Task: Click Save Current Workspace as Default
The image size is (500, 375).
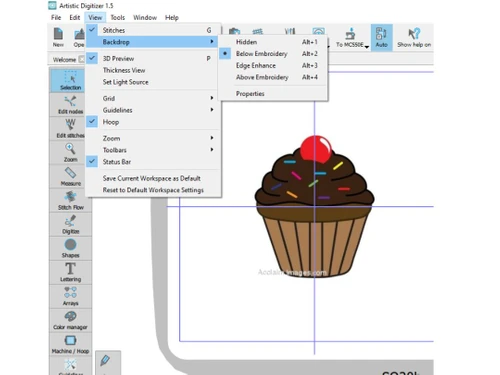Action: coord(153,178)
